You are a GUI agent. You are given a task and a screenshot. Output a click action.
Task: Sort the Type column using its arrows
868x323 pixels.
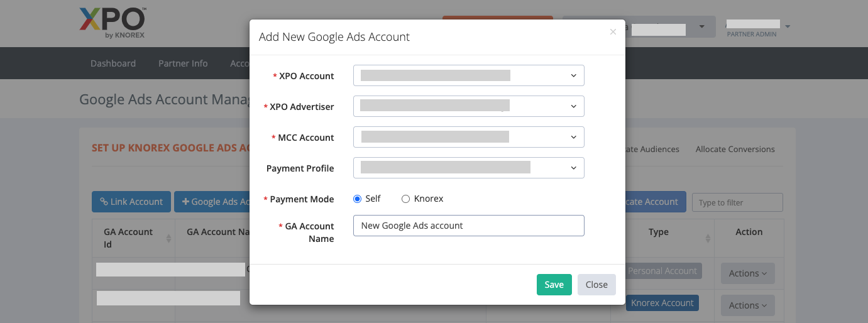[x=708, y=239]
